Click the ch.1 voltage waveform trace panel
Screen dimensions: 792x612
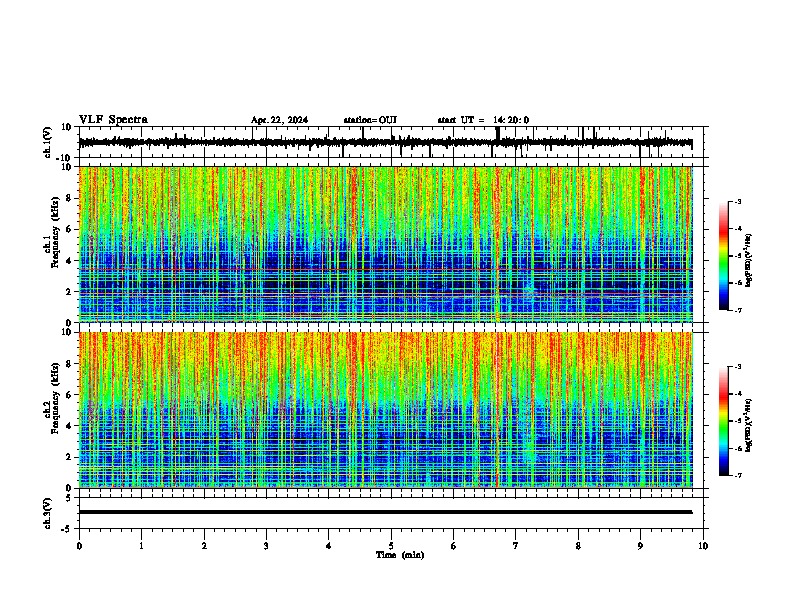(x=393, y=142)
